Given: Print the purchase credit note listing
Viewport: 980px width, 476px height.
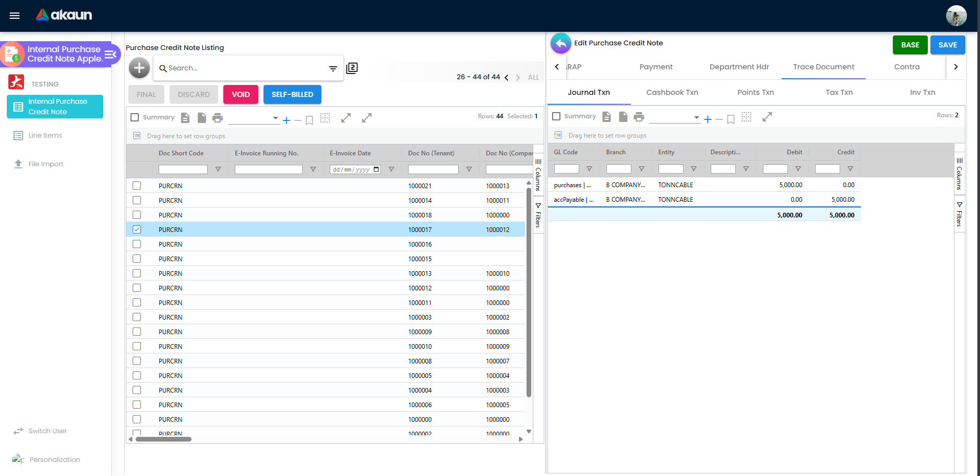Looking at the screenshot, I should point(218,118).
